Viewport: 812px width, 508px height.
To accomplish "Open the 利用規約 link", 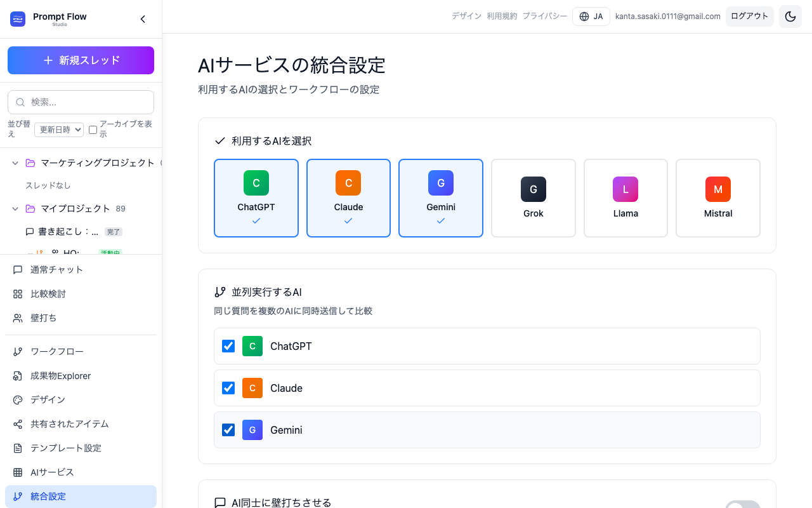I will tap(502, 17).
